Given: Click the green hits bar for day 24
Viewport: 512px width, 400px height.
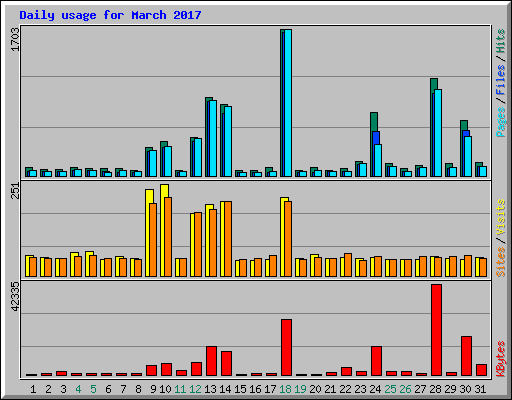Looking at the screenshot, I should click(374, 122).
